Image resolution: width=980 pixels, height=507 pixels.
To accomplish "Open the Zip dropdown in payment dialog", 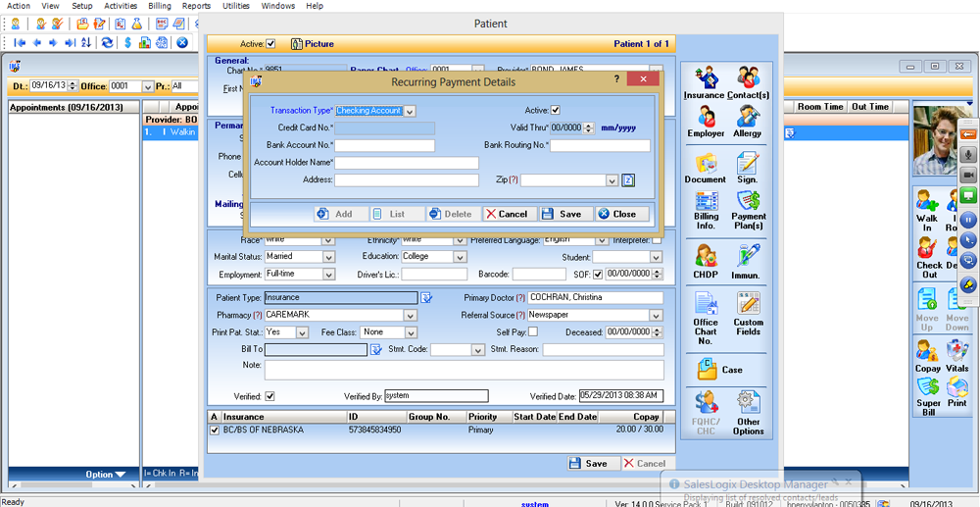I will (x=612, y=180).
